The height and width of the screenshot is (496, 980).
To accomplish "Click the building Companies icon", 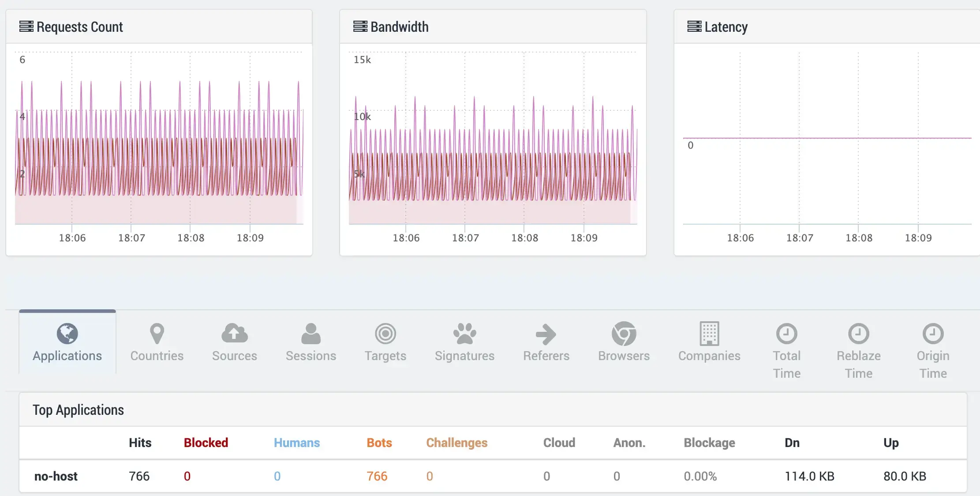I will tap(709, 334).
